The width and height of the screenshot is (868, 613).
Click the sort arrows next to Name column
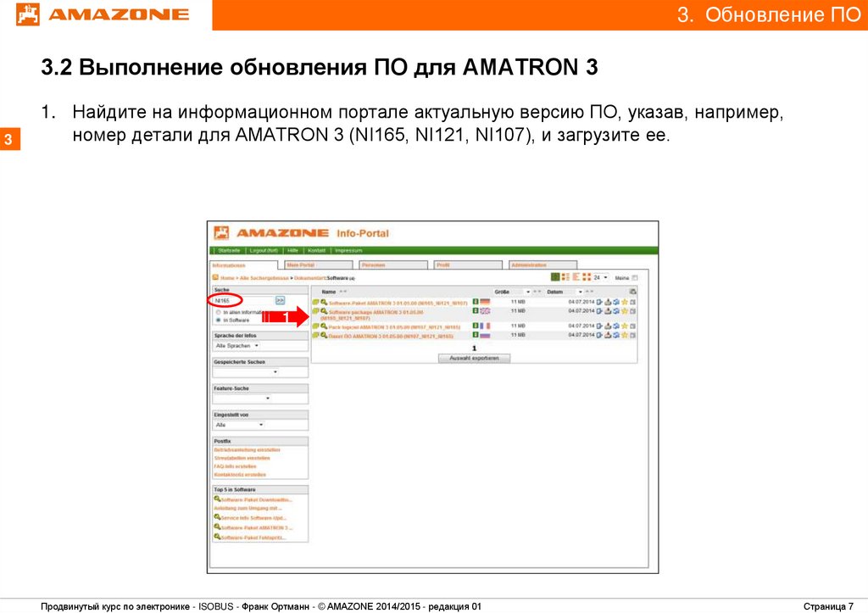tap(343, 292)
